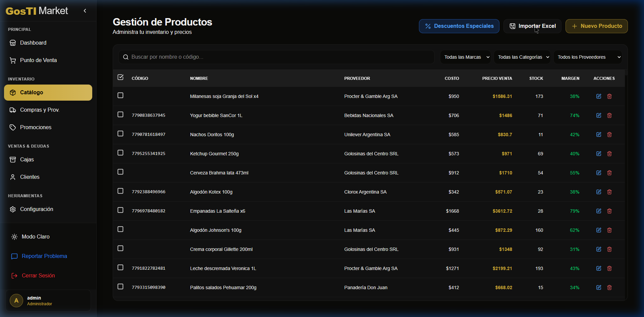Viewport: 644px width, 317px height.
Task: Delete the Algodón Johnson's 100g product
Action: [x=609, y=230]
